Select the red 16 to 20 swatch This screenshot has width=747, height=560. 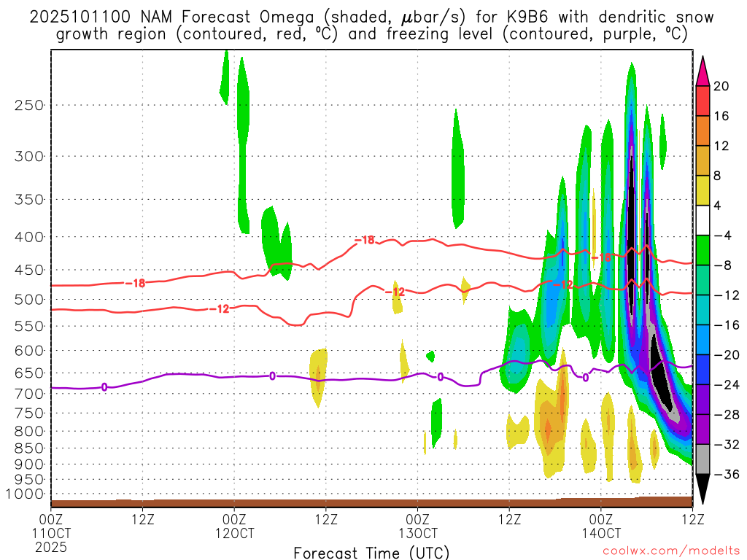coord(703,101)
